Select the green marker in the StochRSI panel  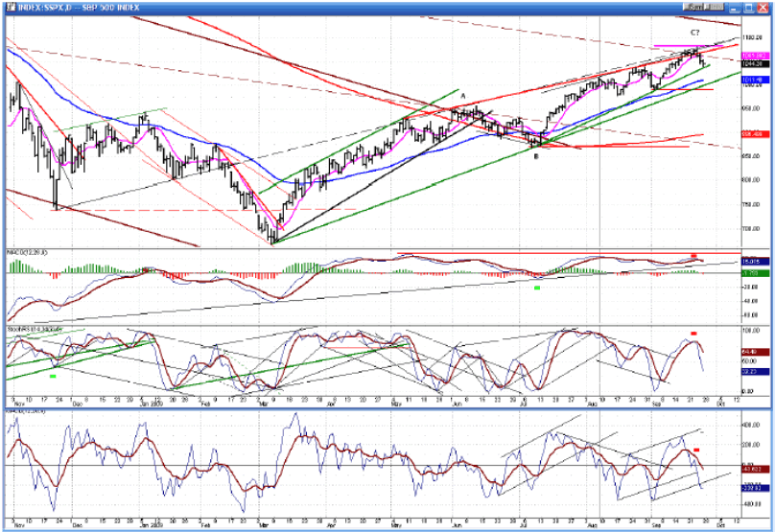[x=53, y=377]
